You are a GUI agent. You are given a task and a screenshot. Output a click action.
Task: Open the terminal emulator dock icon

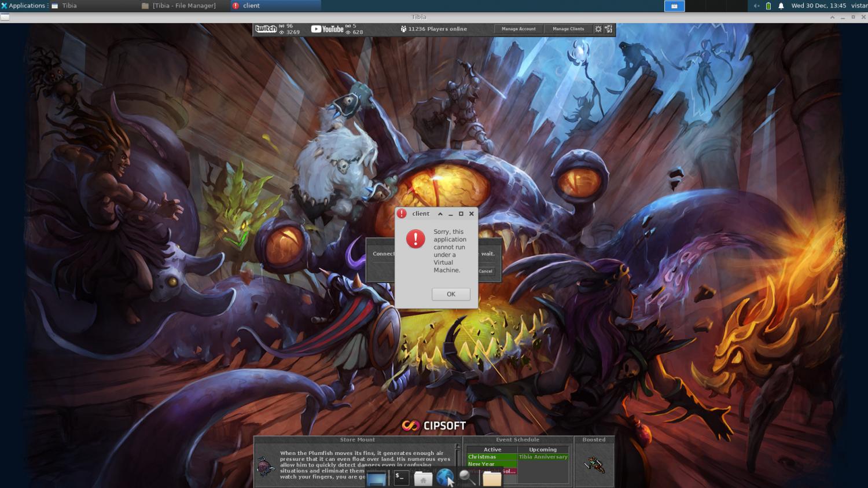(x=401, y=478)
